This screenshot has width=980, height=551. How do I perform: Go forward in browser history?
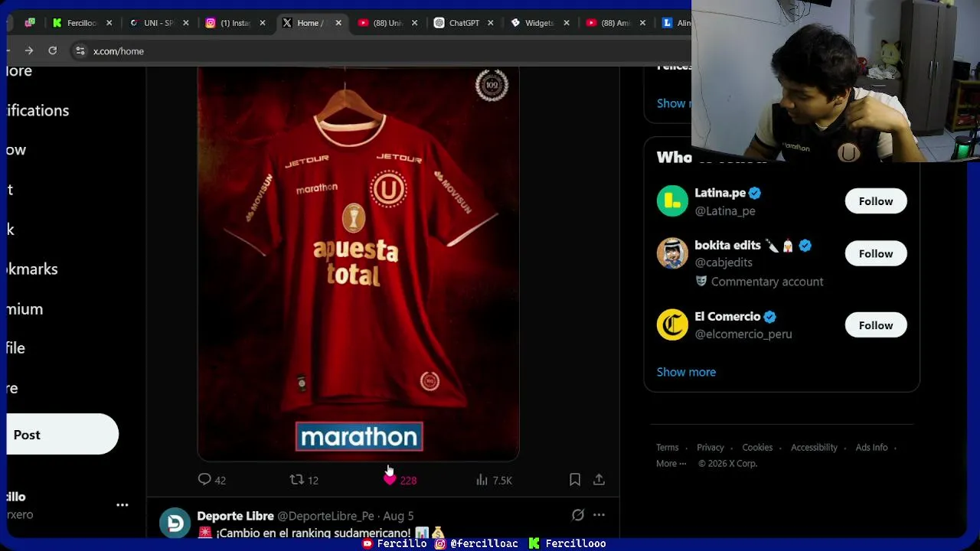point(29,51)
